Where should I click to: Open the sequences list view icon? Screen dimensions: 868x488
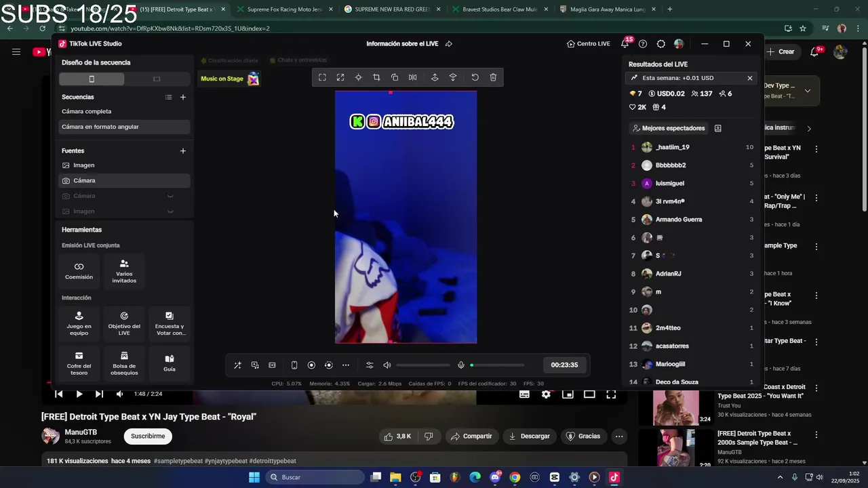click(x=168, y=97)
